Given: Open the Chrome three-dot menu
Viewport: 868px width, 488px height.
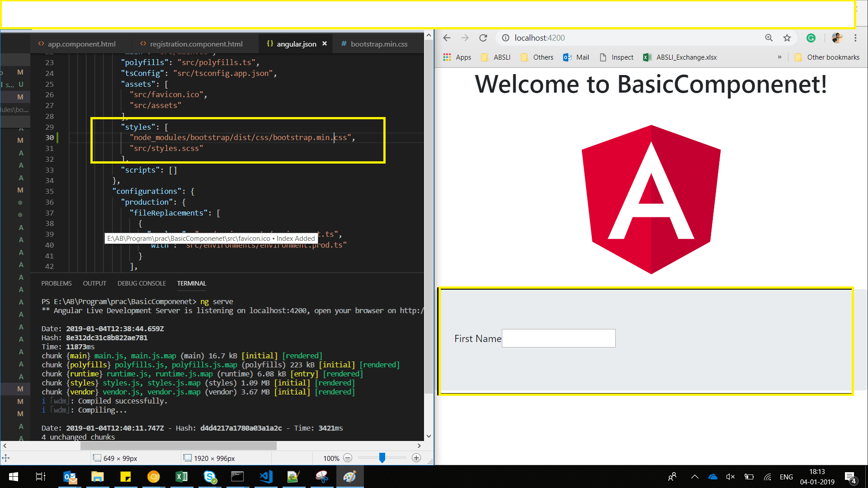Looking at the screenshot, I should pyautogui.click(x=855, y=38).
